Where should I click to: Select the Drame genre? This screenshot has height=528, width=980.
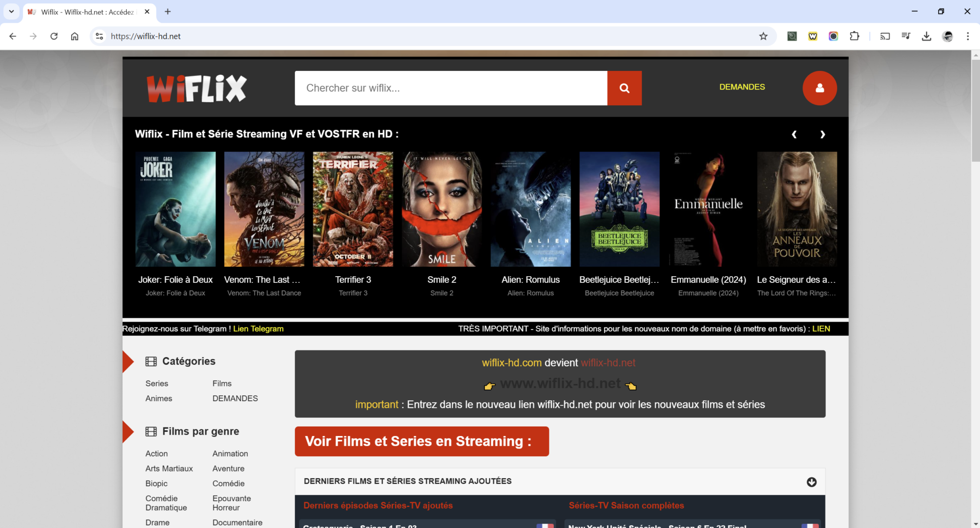157,523
